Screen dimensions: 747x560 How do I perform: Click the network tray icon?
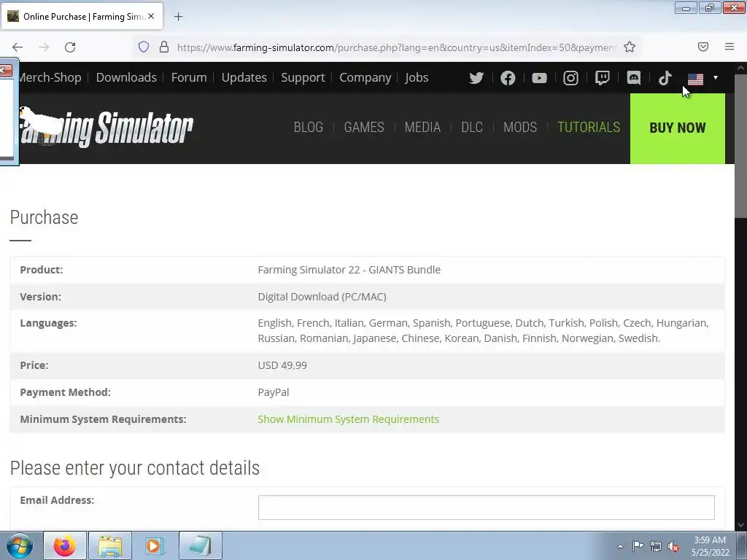click(x=656, y=546)
